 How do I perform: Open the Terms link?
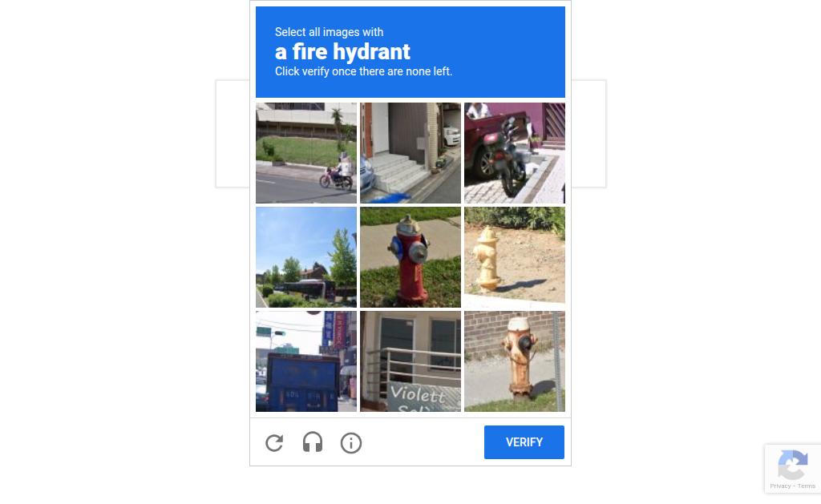coord(807,486)
